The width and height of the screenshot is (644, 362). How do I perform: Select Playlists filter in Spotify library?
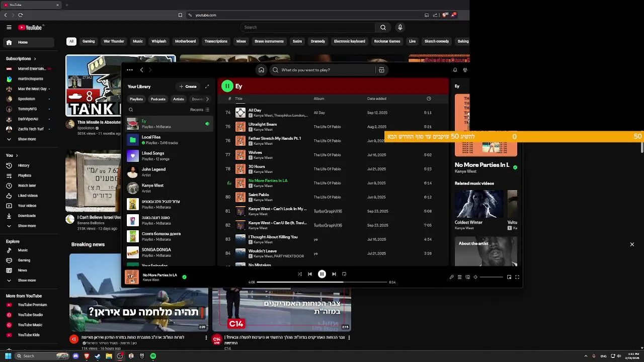(136, 99)
